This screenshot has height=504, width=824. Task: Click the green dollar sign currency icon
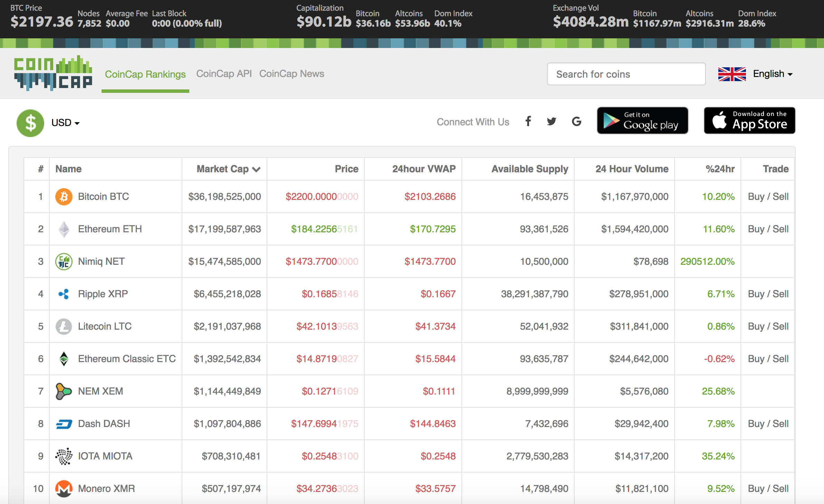pyautogui.click(x=30, y=123)
